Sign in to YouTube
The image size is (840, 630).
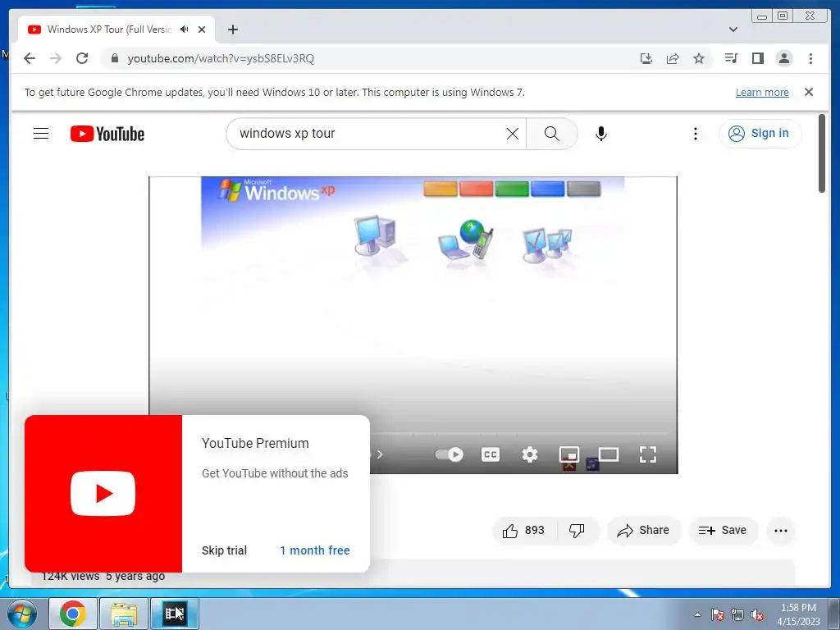tap(760, 134)
